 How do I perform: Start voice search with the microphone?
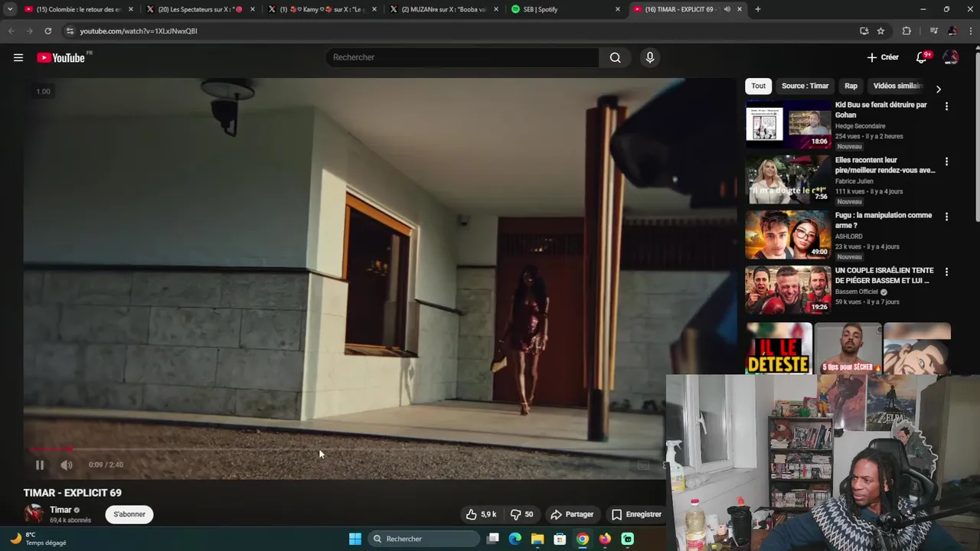(x=650, y=57)
